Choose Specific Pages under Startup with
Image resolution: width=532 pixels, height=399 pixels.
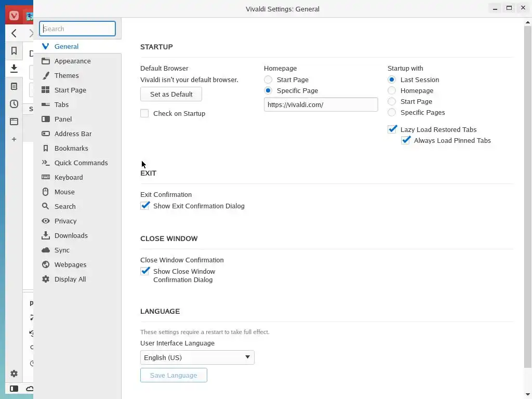tap(392, 112)
